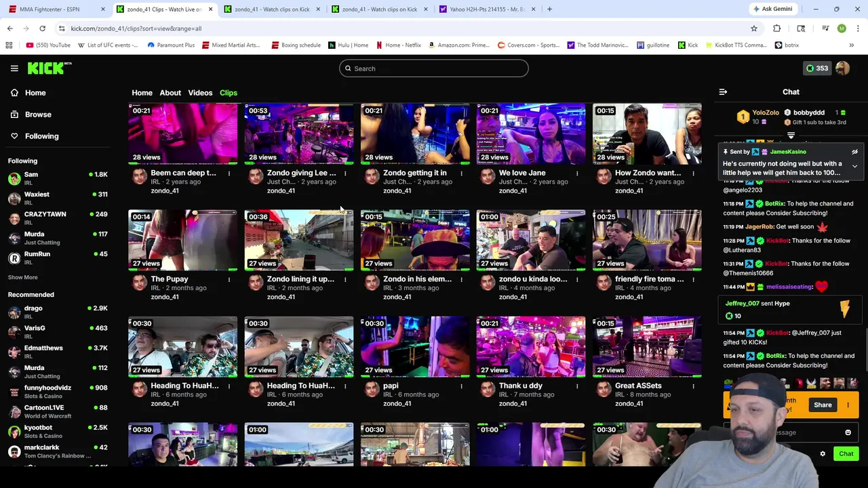Click Ask Gemini in Chrome
Image resolution: width=868 pixels, height=488 pixels.
pos(772,9)
